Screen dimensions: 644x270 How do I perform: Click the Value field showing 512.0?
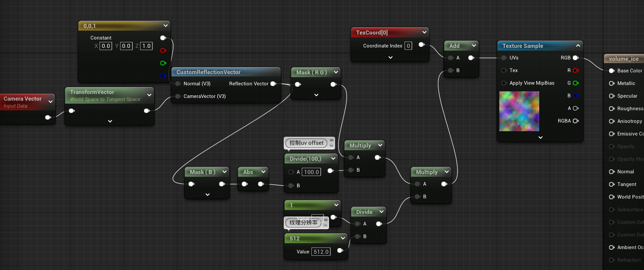321,252
